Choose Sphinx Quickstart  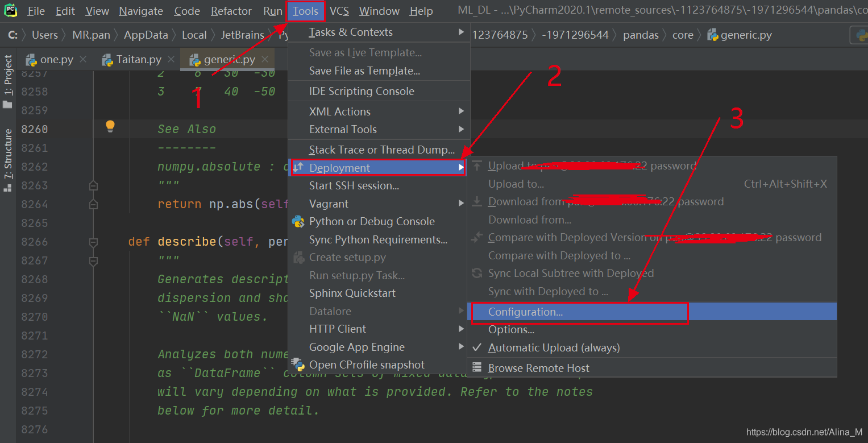click(379, 293)
